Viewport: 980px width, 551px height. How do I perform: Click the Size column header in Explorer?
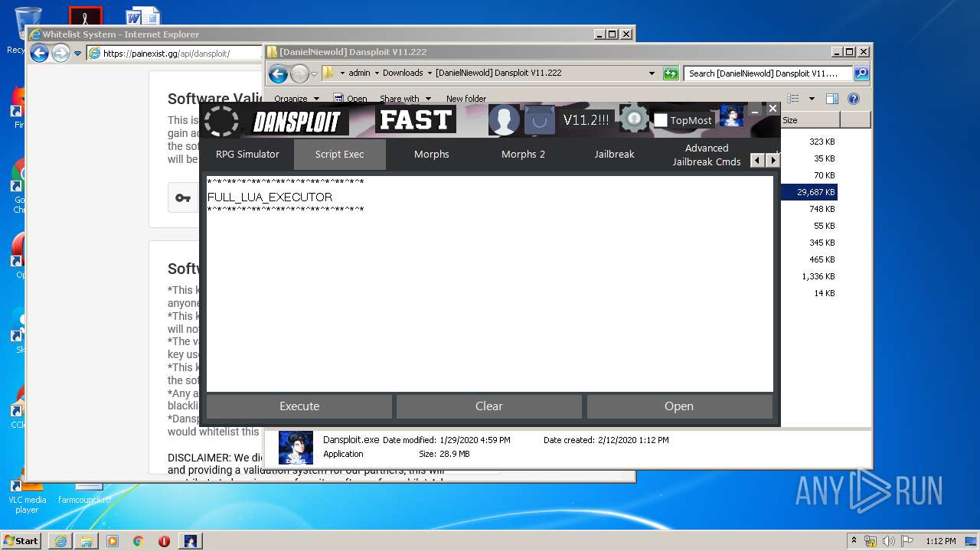[x=809, y=120]
